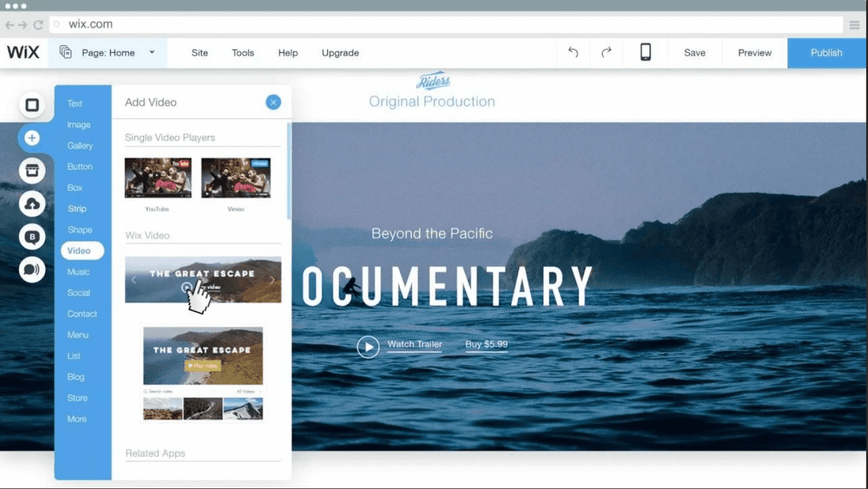Open the Site menu

point(200,53)
